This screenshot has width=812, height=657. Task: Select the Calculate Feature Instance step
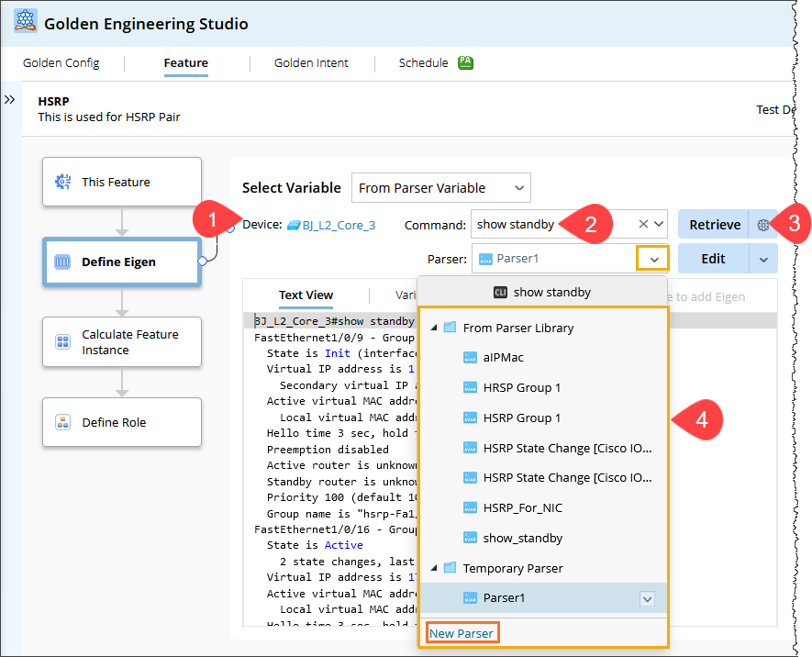pyautogui.click(x=122, y=342)
